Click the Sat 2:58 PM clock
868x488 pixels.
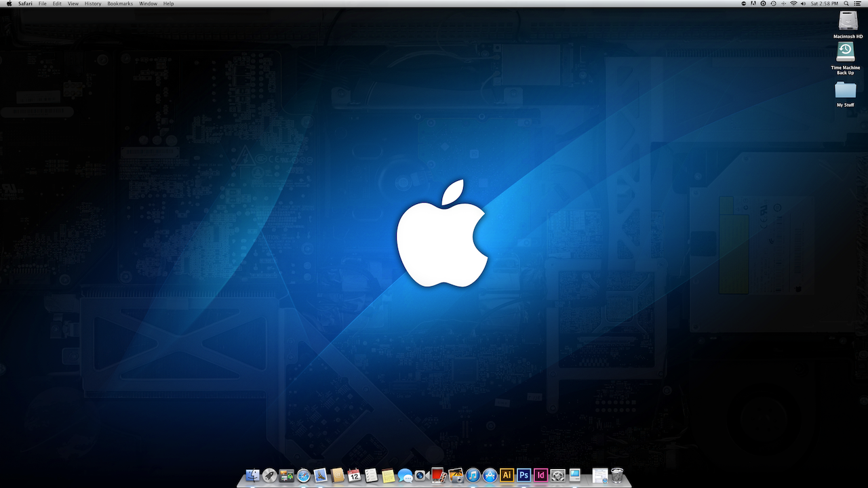click(825, 3)
